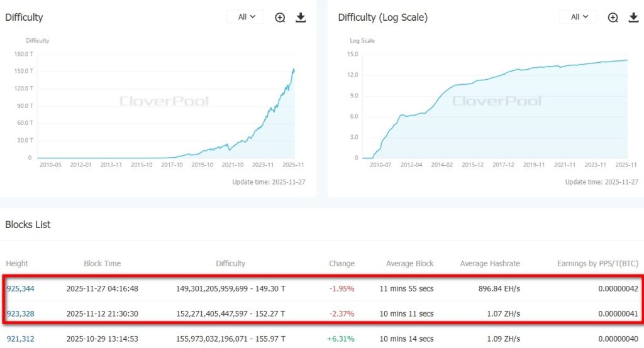The width and height of the screenshot is (644, 348).
Task: Click the Change column header
Action: (x=341, y=263)
